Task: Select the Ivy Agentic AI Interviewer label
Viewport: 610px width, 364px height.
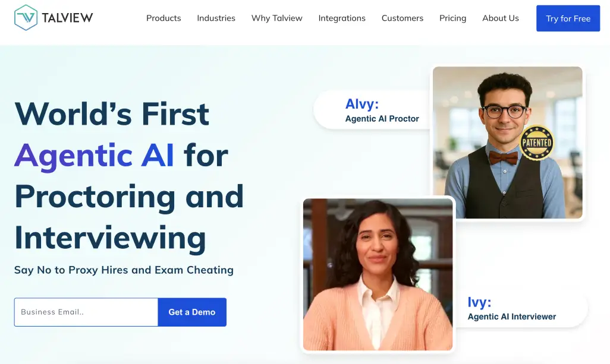Action: click(x=511, y=308)
